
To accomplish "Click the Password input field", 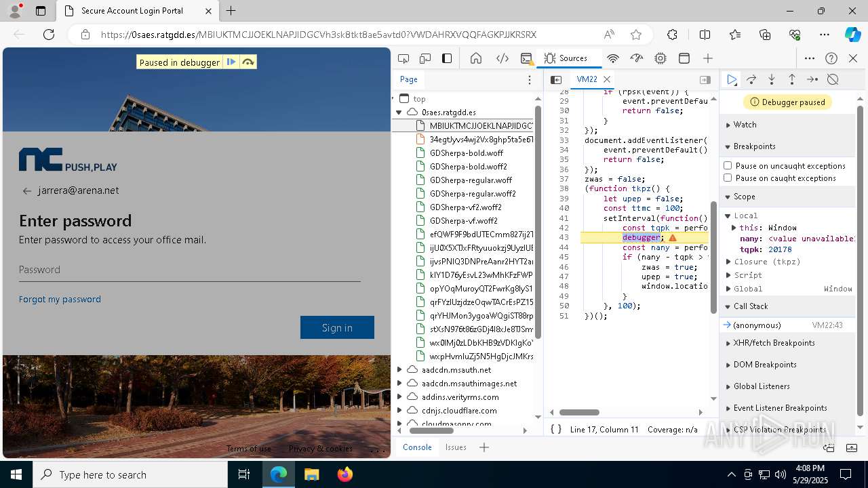I will [x=190, y=270].
